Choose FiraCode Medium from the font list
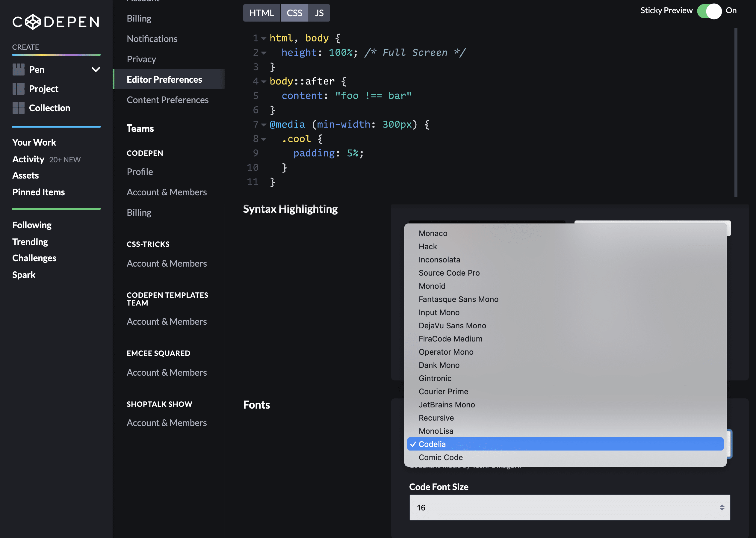The width and height of the screenshot is (756, 538). 450,338
